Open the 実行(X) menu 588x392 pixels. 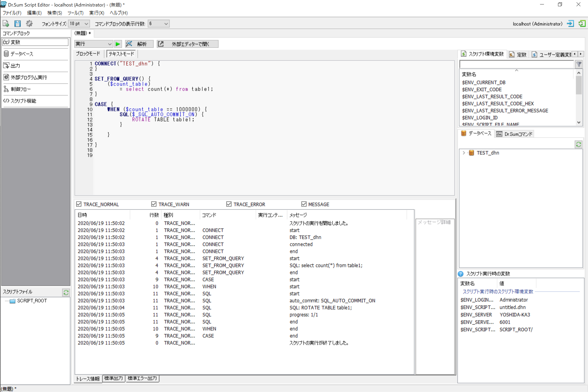96,13
